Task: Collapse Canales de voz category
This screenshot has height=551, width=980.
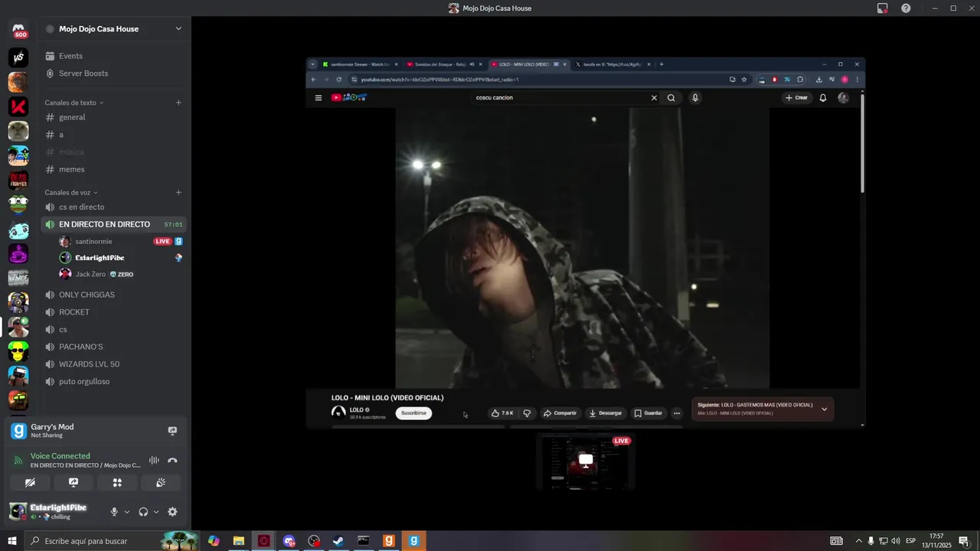Action: pyautogui.click(x=70, y=193)
